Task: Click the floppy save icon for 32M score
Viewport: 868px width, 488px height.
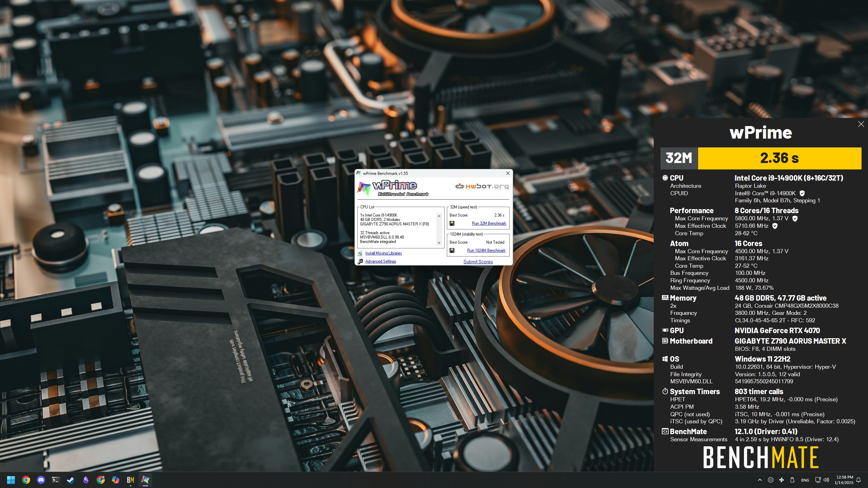Action: tap(452, 223)
